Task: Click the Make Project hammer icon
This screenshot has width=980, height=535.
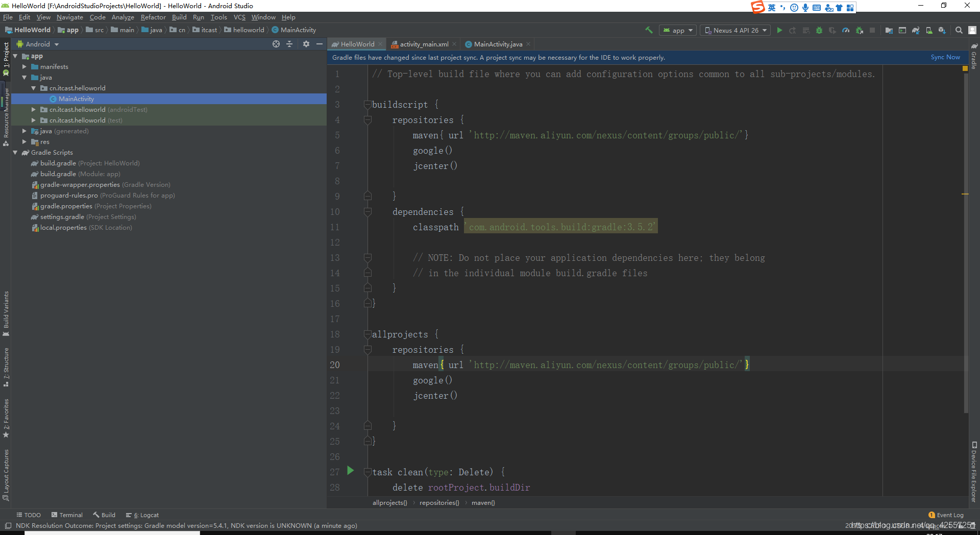Action: (649, 30)
